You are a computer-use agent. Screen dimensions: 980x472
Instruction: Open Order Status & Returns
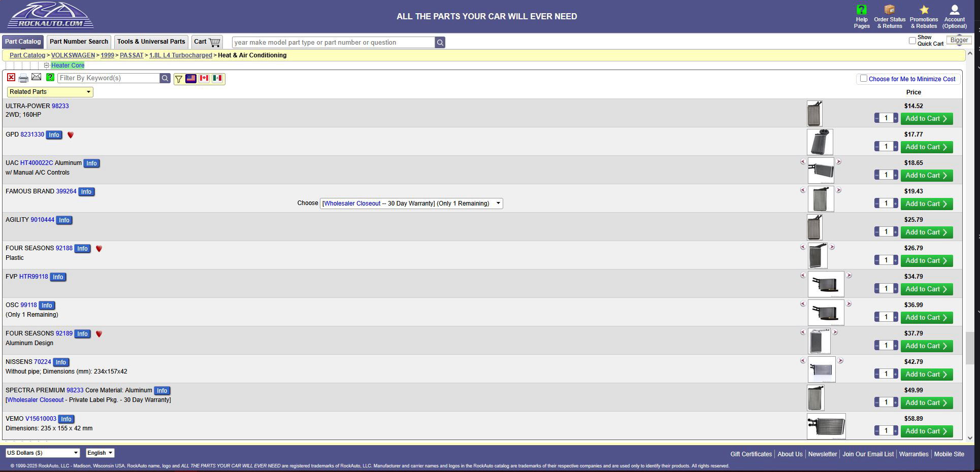pos(890,16)
